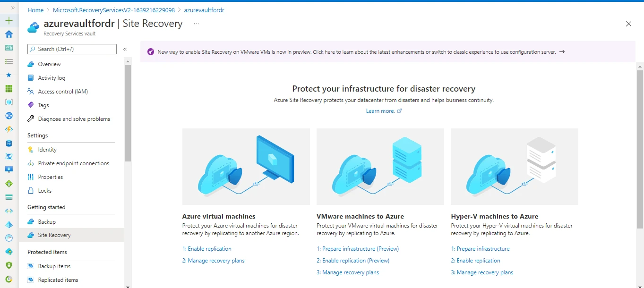Click the Home icon in the Azure sidebar
Viewport: 644px width, 288px height.
(x=8, y=34)
